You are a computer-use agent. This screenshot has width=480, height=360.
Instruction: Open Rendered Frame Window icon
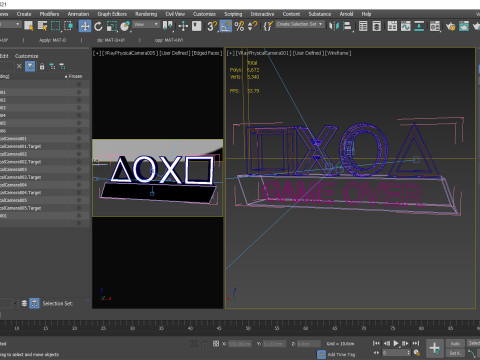coord(464,26)
